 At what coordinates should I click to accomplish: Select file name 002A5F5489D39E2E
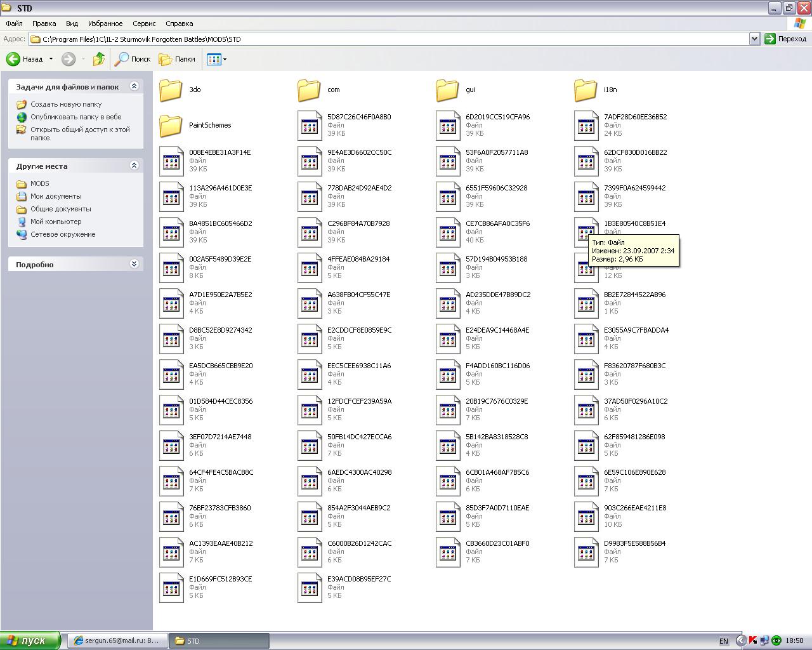click(220, 259)
